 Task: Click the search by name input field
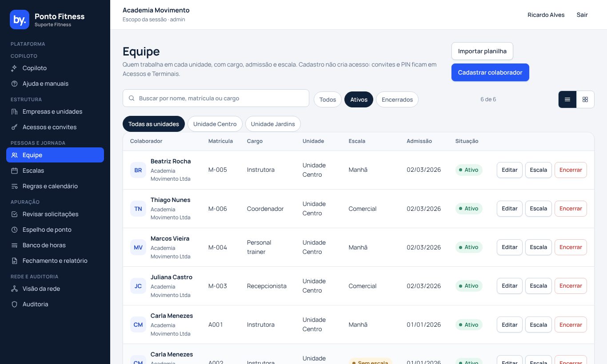pyautogui.click(x=216, y=98)
